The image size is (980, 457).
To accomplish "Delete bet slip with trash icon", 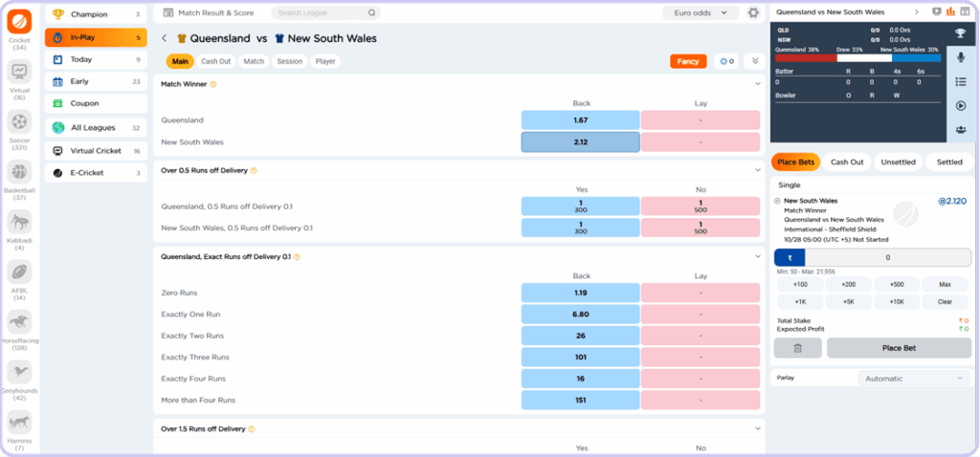I will click(797, 348).
